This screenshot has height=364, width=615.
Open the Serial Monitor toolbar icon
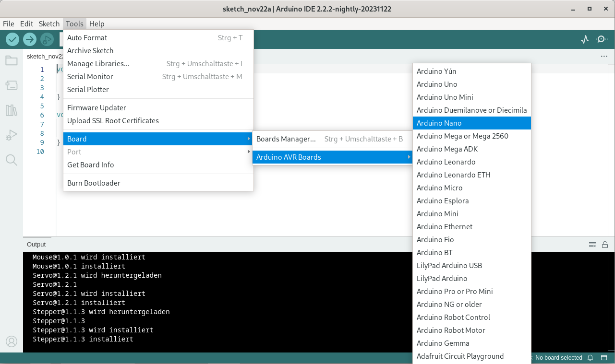pyautogui.click(x=602, y=39)
